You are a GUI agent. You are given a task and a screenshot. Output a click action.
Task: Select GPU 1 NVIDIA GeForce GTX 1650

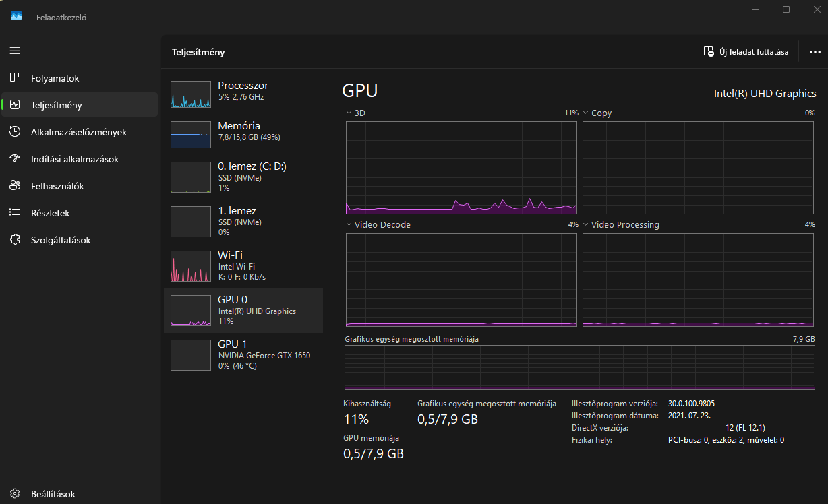[243, 354]
